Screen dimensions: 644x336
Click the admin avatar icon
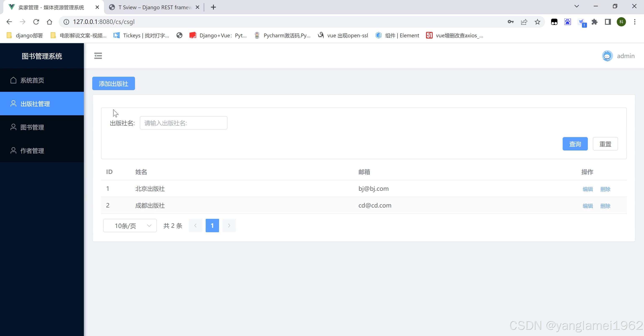pyautogui.click(x=608, y=56)
